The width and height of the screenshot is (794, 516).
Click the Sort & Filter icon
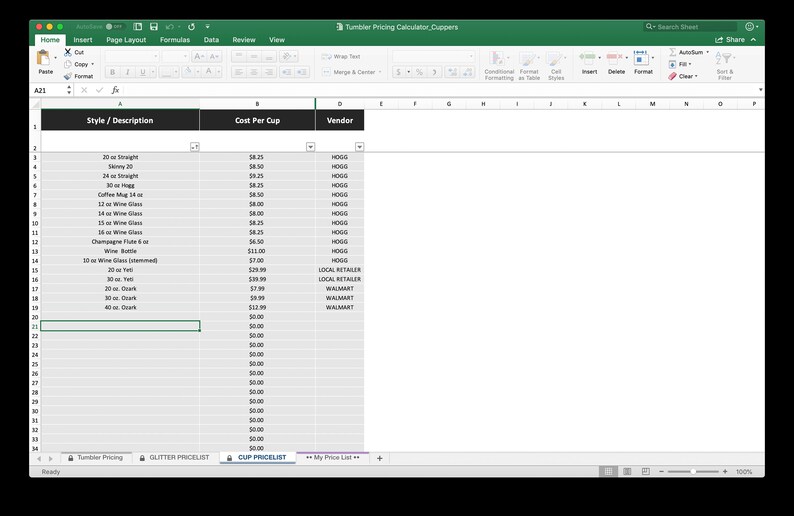point(724,59)
